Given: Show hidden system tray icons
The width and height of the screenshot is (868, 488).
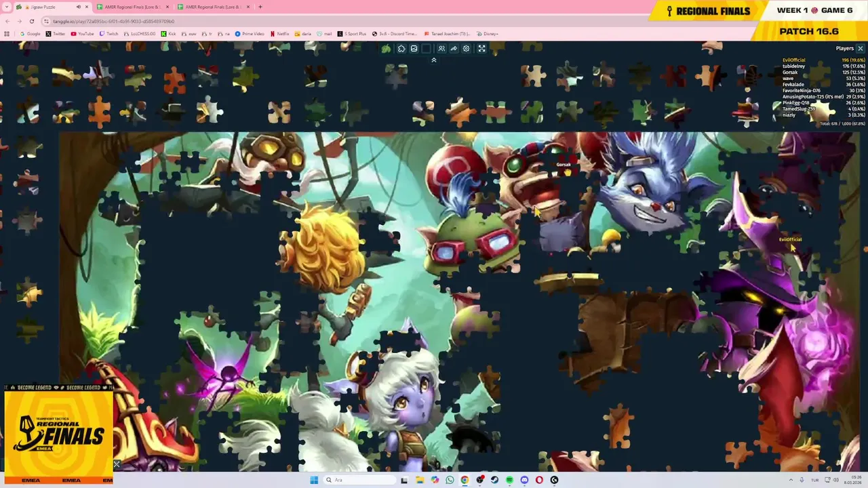Looking at the screenshot, I should pyautogui.click(x=791, y=480).
